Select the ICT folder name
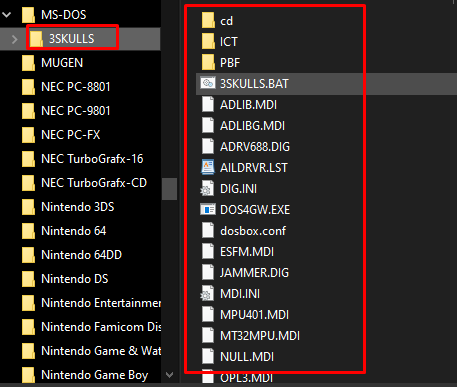Viewport: 457px width, 387px height. coord(229,42)
